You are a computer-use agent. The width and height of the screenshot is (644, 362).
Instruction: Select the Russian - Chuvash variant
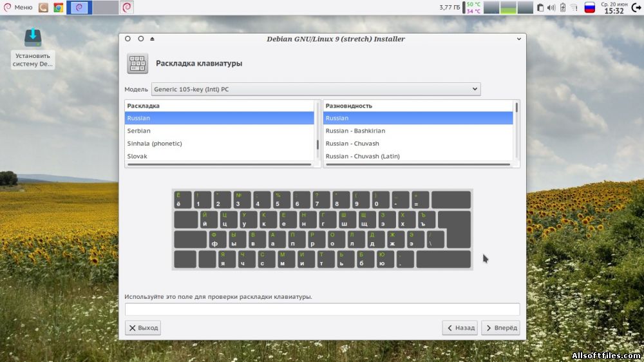coord(418,144)
